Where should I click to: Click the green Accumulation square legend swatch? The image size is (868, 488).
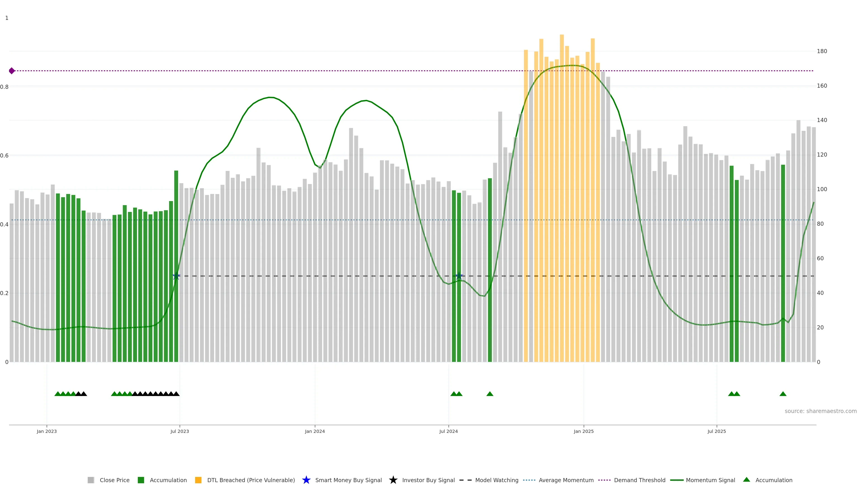[x=141, y=480]
